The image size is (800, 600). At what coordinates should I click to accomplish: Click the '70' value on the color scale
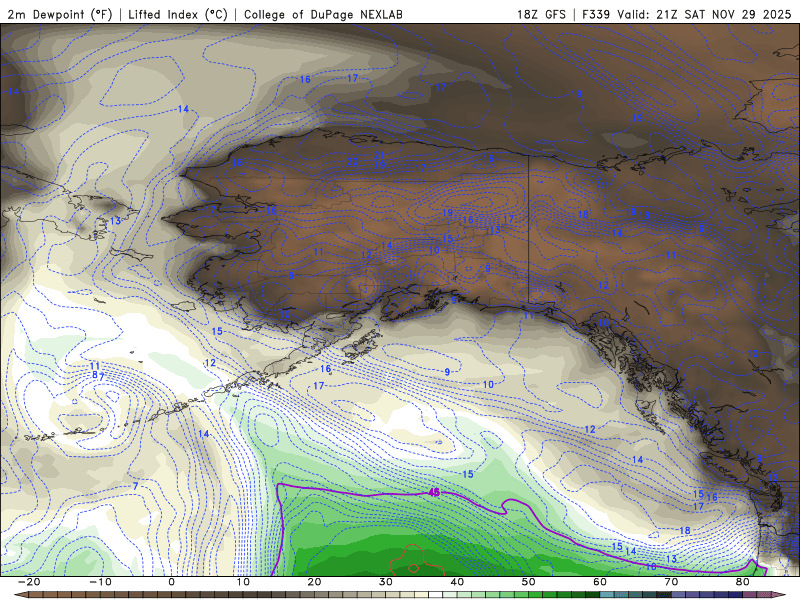point(671,582)
